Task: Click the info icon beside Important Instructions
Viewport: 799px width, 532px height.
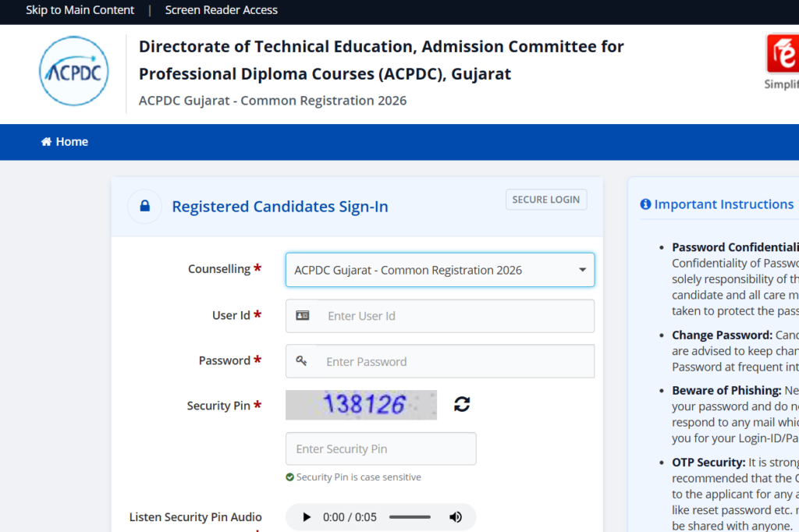Action: point(645,204)
